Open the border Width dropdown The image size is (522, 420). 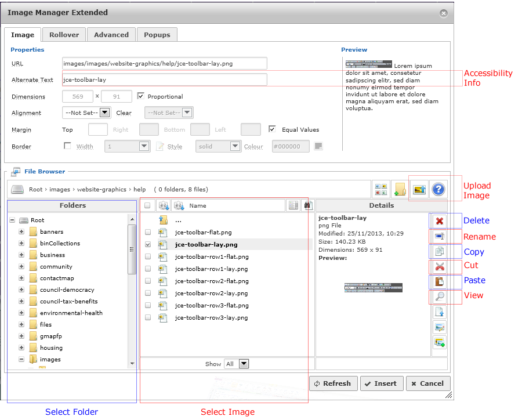(x=127, y=146)
